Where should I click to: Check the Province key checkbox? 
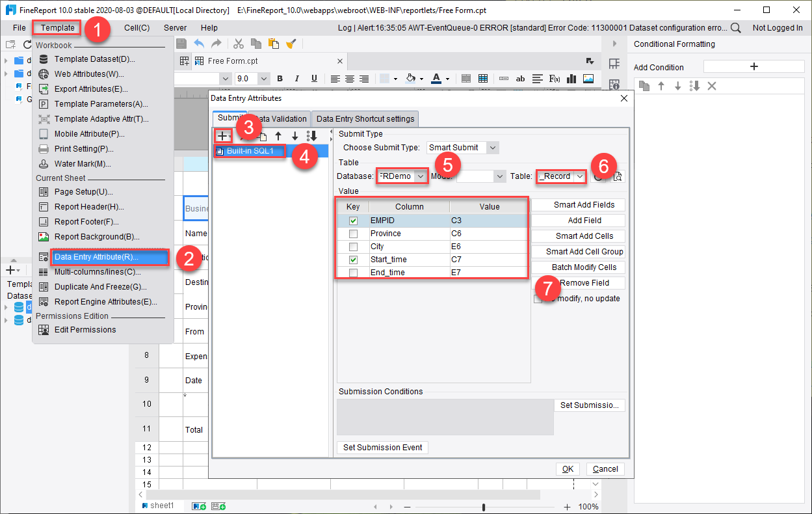353,234
